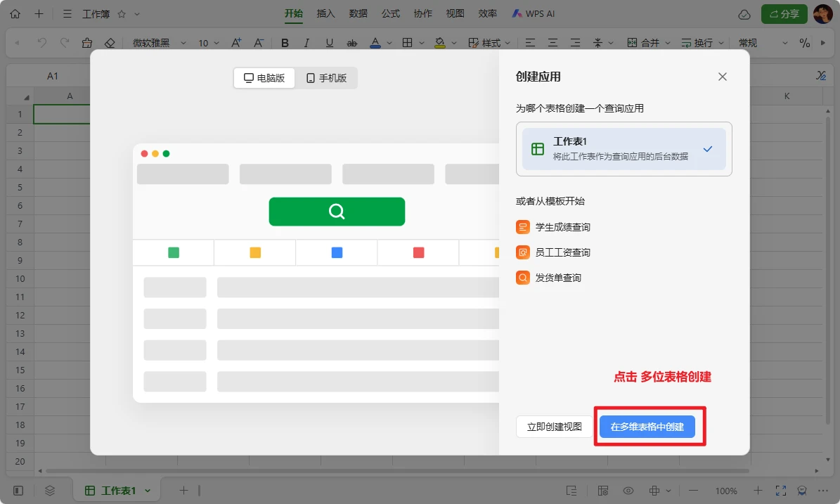Click the 立即创建视图 button

(x=555, y=427)
